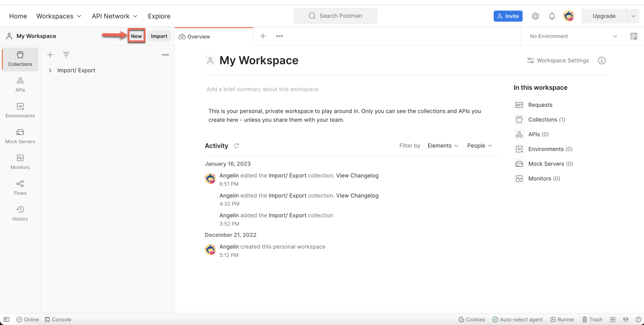Image resolution: width=644 pixels, height=325 pixels.
Task: Open the Workspaces dropdown
Action: [x=59, y=16]
